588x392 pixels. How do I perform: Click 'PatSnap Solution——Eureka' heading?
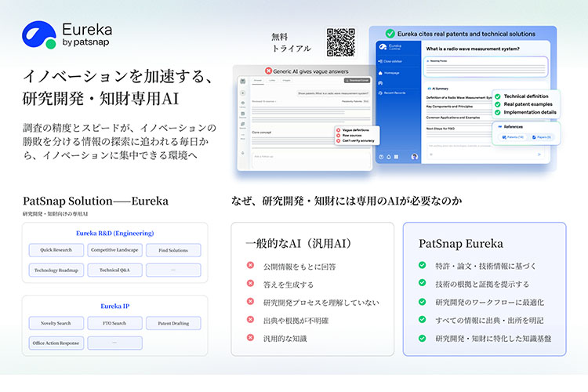[96, 201]
